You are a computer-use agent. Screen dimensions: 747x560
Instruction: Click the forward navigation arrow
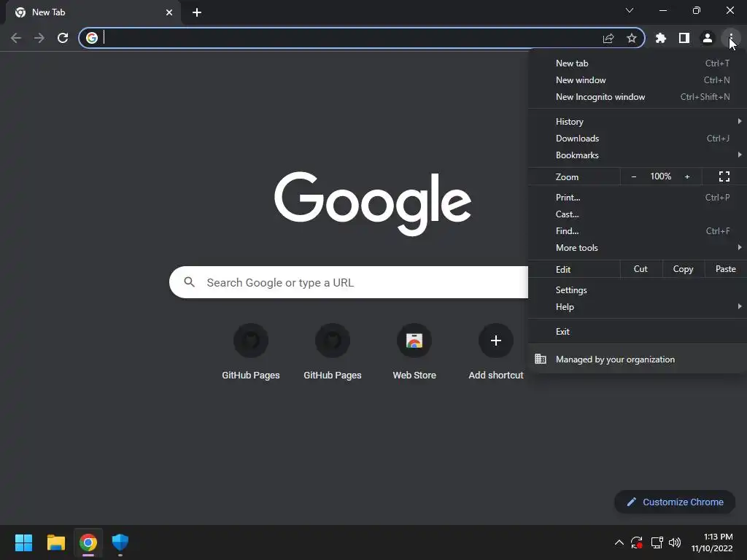pos(39,38)
